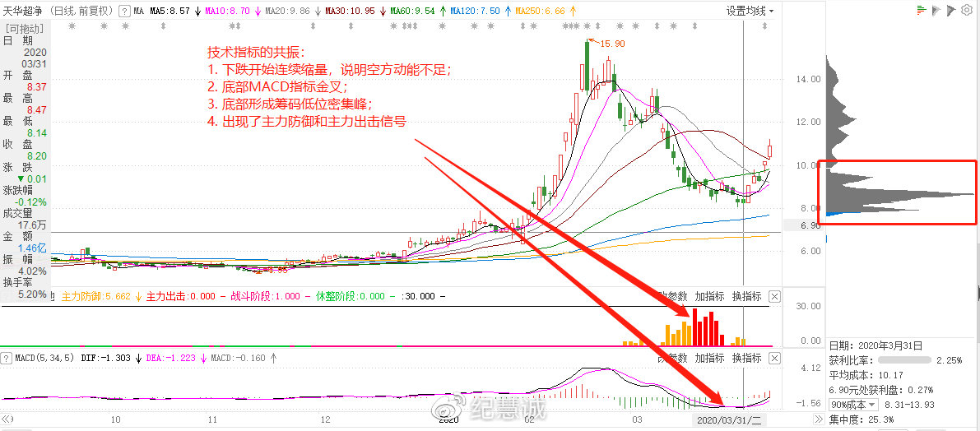Image resolution: width=980 pixels, height=431 pixels.
Task: Click the dark play triangle next to the gear
Action: (x=952, y=11)
